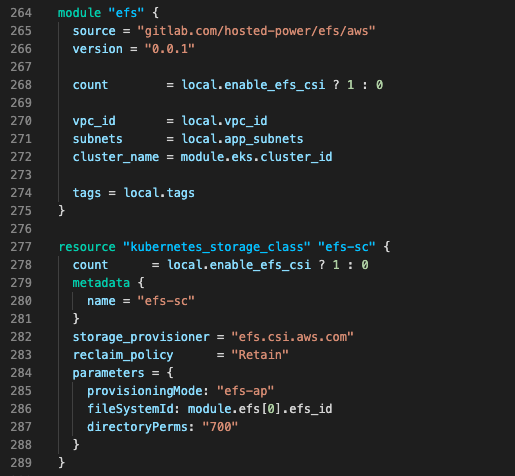Image resolution: width=515 pixels, height=476 pixels.
Task: Click module.efs[0].efs_id expression
Action: click(x=260, y=409)
